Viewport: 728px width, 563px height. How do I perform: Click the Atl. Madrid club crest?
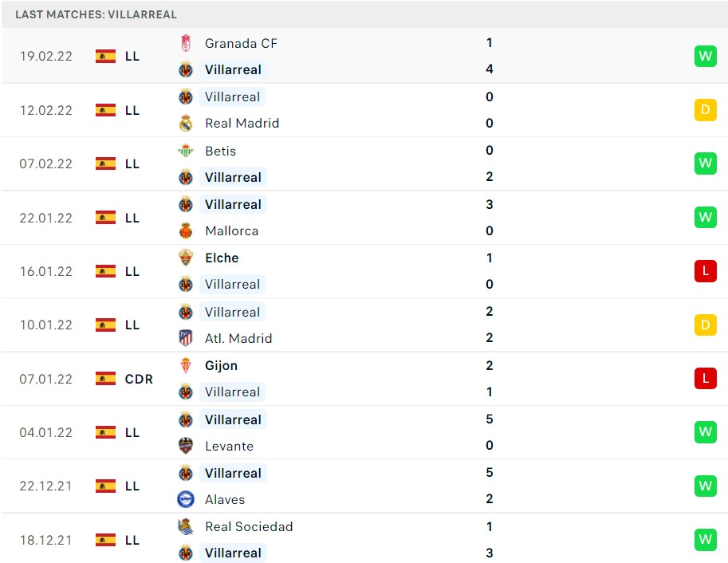(x=185, y=338)
